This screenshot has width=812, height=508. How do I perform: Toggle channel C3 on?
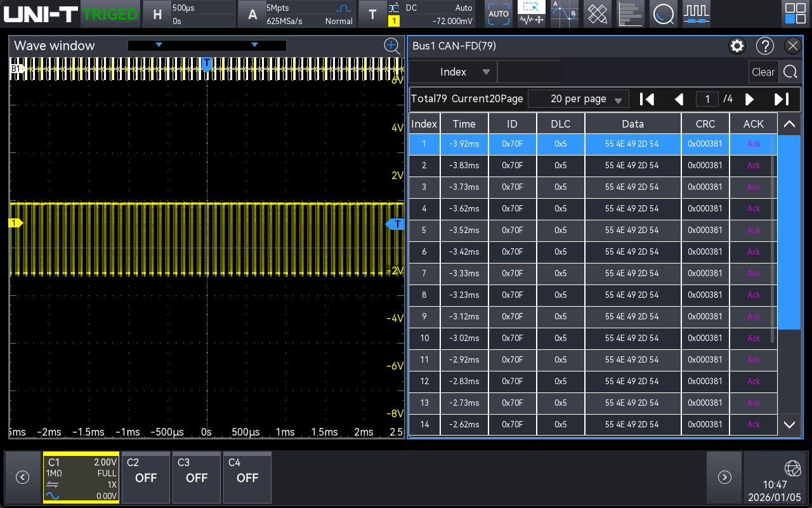tap(197, 478)
